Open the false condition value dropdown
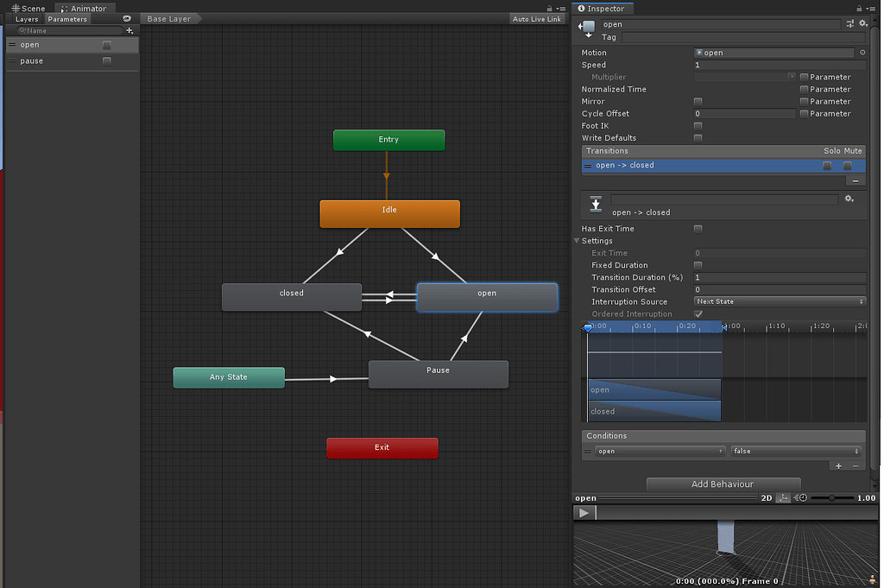Viewport: 884px width, 588px height. pos(794,451)
